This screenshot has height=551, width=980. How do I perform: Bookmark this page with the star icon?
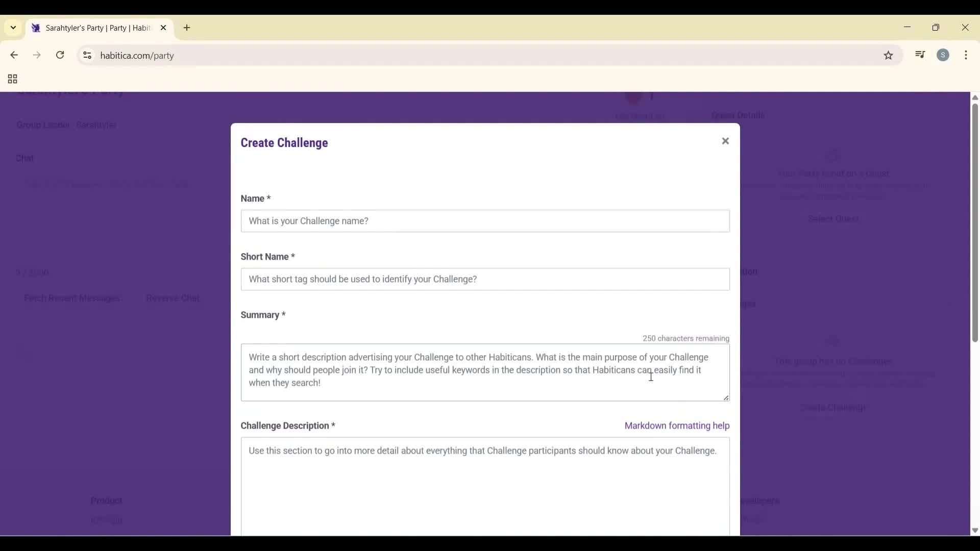point(888,56)
